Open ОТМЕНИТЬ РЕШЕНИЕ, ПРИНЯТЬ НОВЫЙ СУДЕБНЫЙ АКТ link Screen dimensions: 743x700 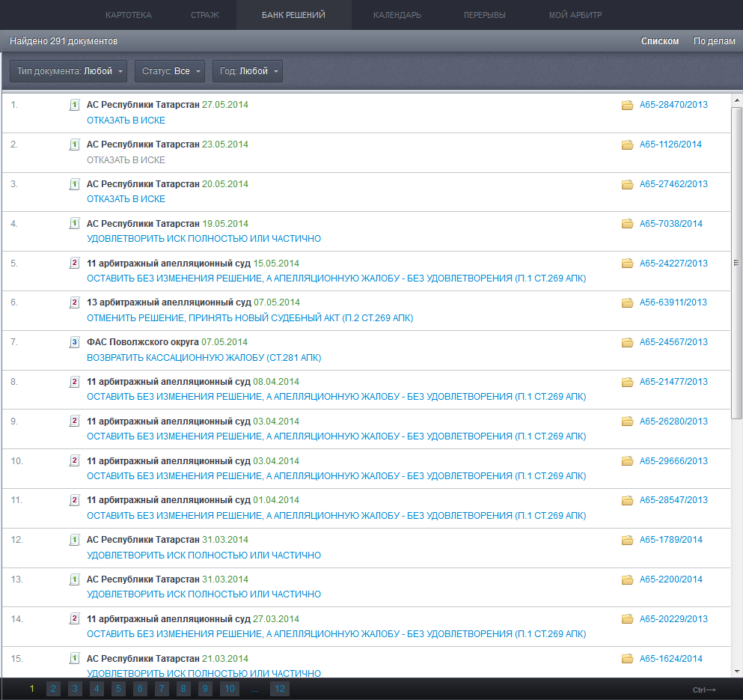(x=250, y=318)
